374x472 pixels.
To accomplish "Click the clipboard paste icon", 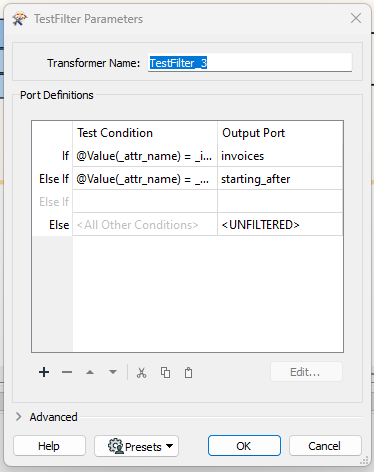I will point(188,372).
